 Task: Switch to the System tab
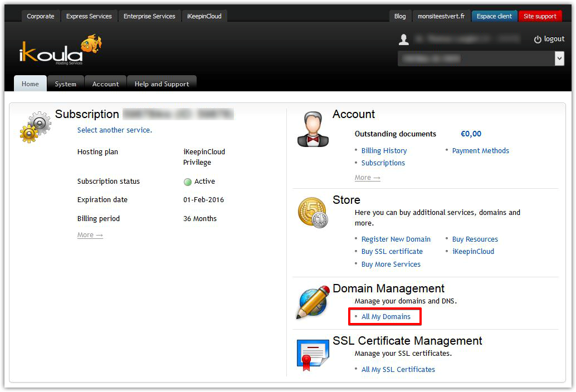pos(65,84)
